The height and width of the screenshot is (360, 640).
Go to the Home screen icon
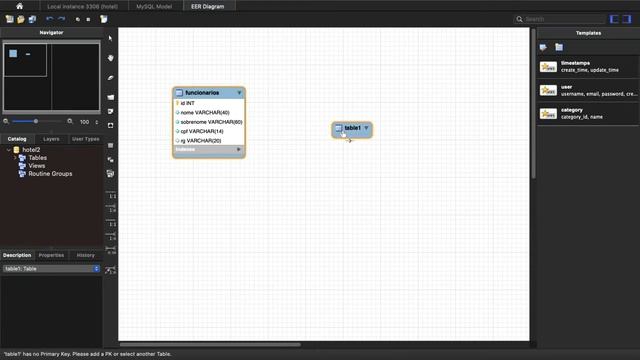(x=19, y=6)
